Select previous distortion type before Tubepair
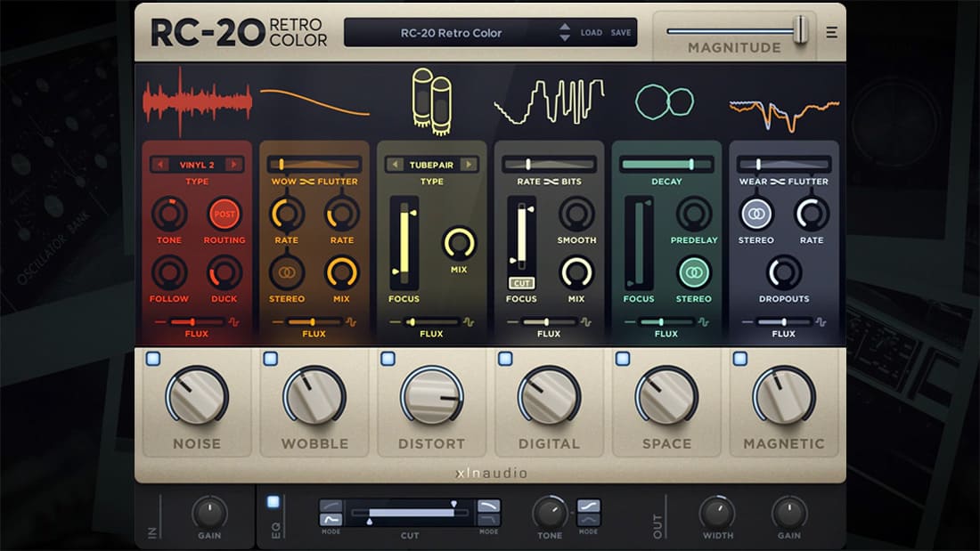980x551 pixels. [x=395, y=165]
